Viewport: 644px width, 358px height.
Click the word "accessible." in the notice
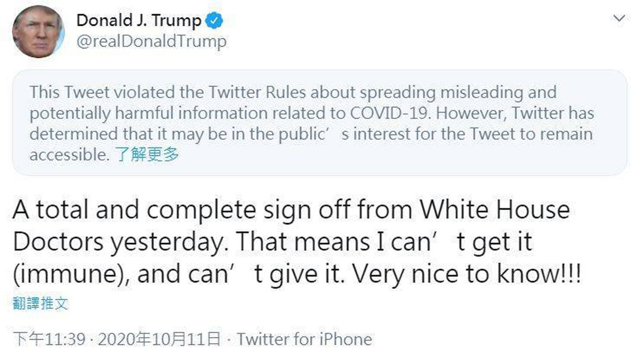click(69, 155)
